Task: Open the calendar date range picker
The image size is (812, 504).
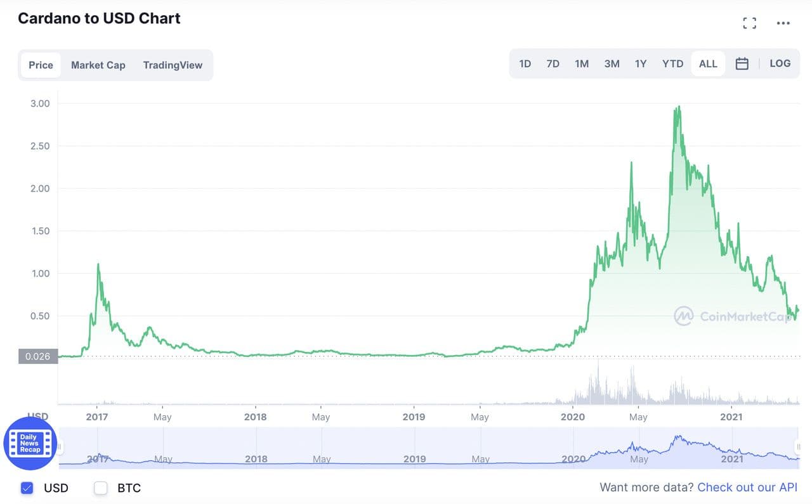Action: click(x=742, y=64)
